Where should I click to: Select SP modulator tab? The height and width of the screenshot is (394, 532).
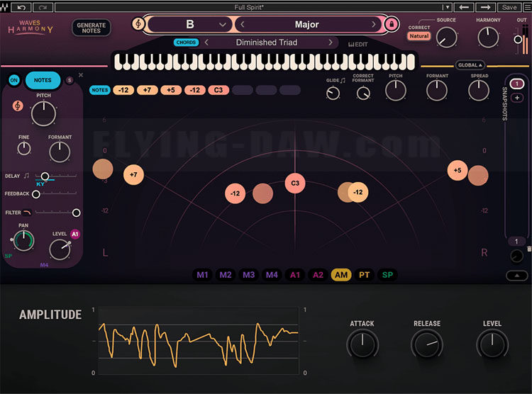[387, 275]
